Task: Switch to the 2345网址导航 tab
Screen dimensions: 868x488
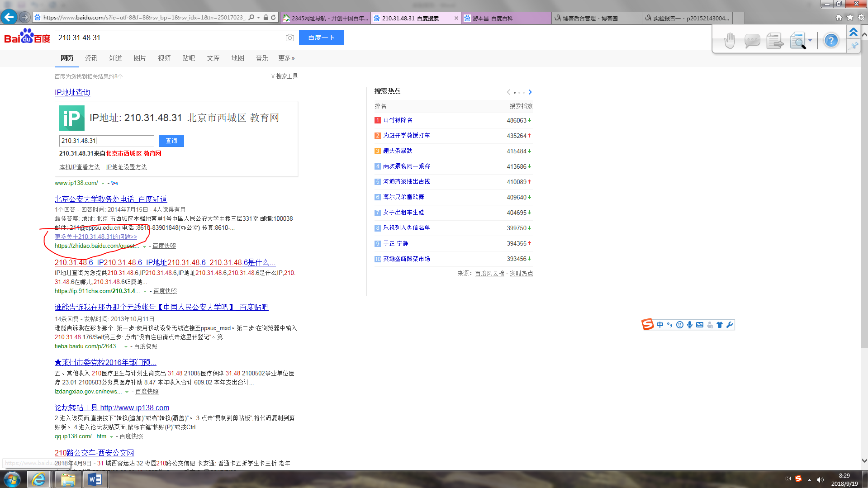Action: (325, 18)
